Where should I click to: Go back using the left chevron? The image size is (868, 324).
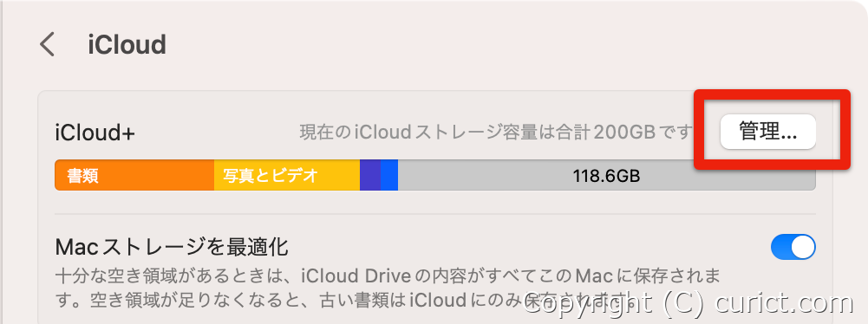click(x=48, y=44)
